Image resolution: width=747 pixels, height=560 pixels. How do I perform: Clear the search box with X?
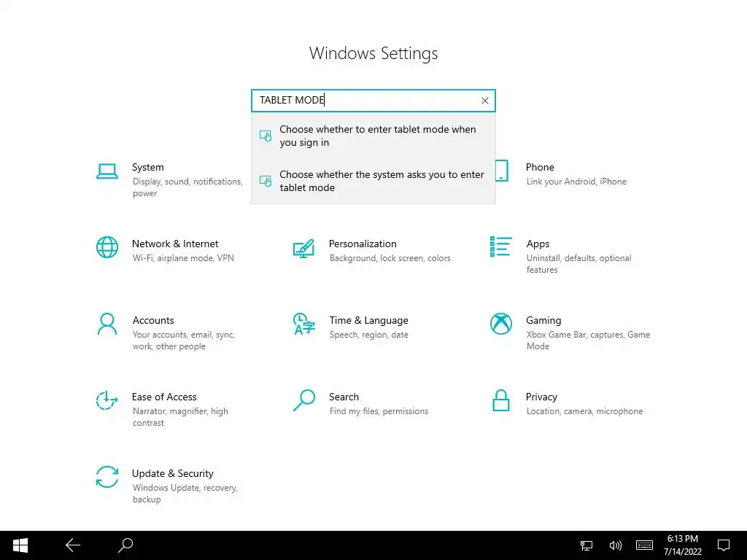[485, 101]
